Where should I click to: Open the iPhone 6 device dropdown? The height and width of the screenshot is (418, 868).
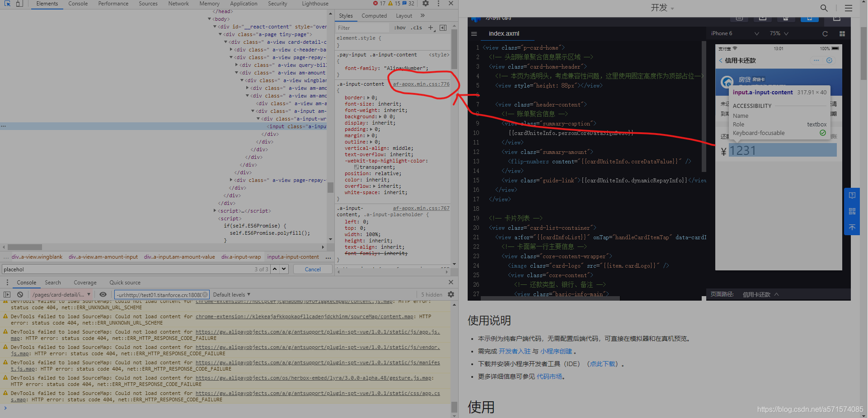click(735, 33)
